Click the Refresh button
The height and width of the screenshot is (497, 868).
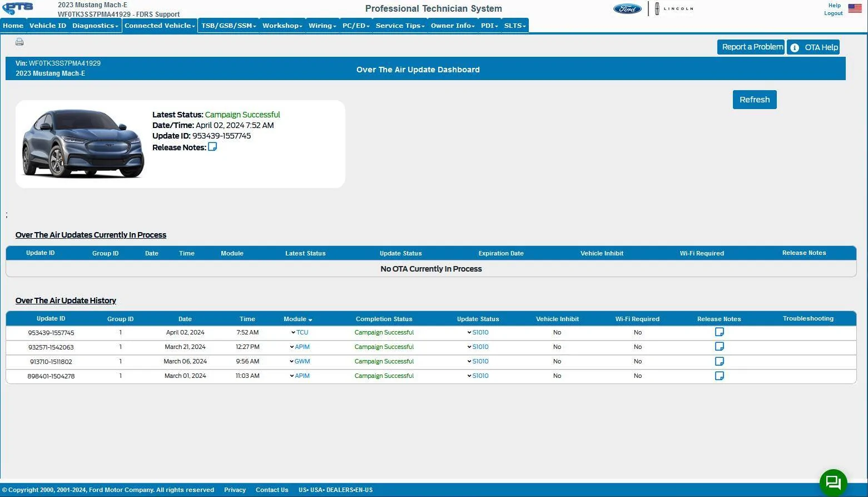coord(755,100)
